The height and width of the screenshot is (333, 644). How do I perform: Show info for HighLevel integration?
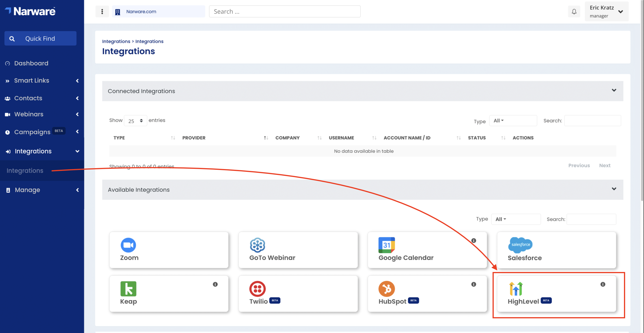pos(603,284)
